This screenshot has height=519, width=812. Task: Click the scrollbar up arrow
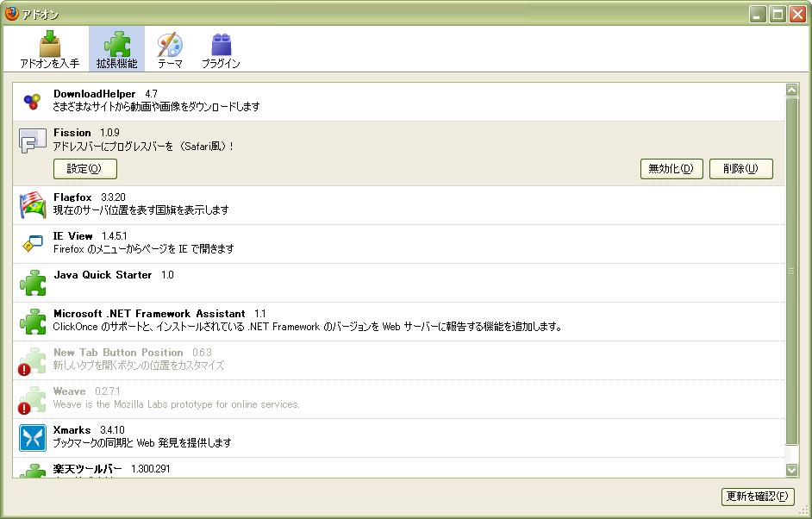coord(792,90)
